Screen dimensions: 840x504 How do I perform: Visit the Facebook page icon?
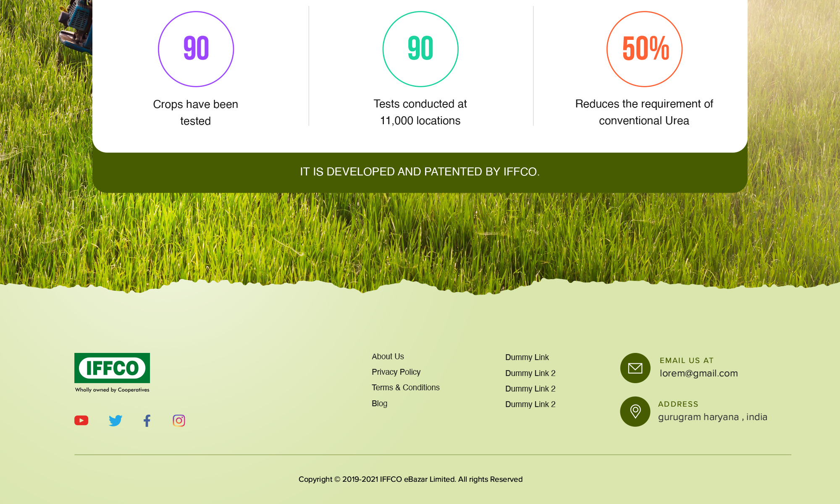click(147, 420)
